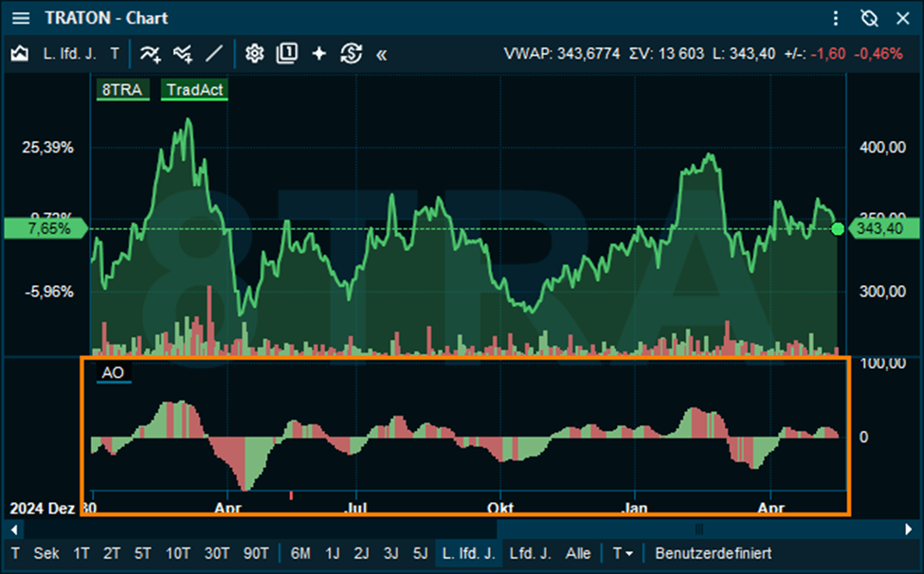Image resolution: width=924 pixels, height=574 pixels.
Task: Open chart settings using the gear icon
Action: point(255,54)
